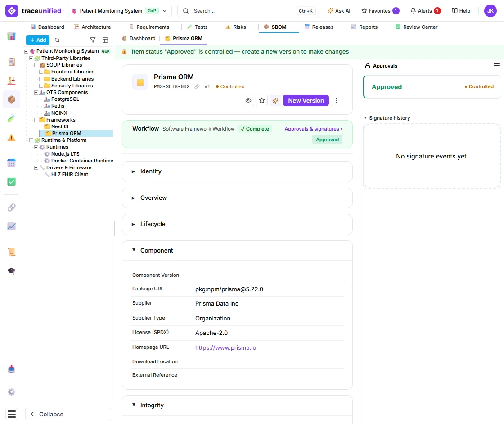Search the component tree with magnifier icon
The image size is (504, 424).
click(x=57, y=40)
